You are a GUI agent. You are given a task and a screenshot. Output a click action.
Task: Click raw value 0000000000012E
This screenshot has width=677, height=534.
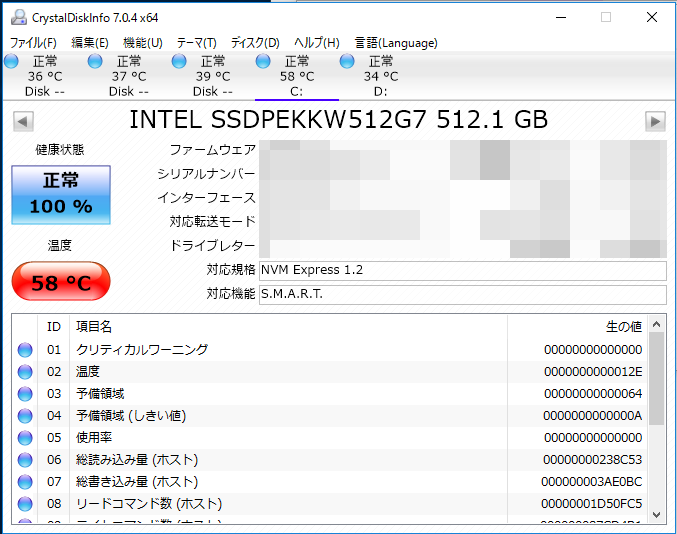pos(593,372)
